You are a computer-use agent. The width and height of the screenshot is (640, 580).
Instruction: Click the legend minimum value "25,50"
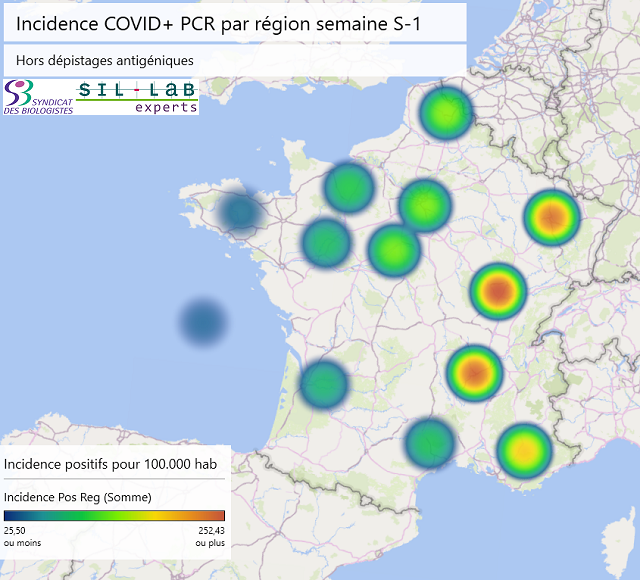[x=15, y=531]
